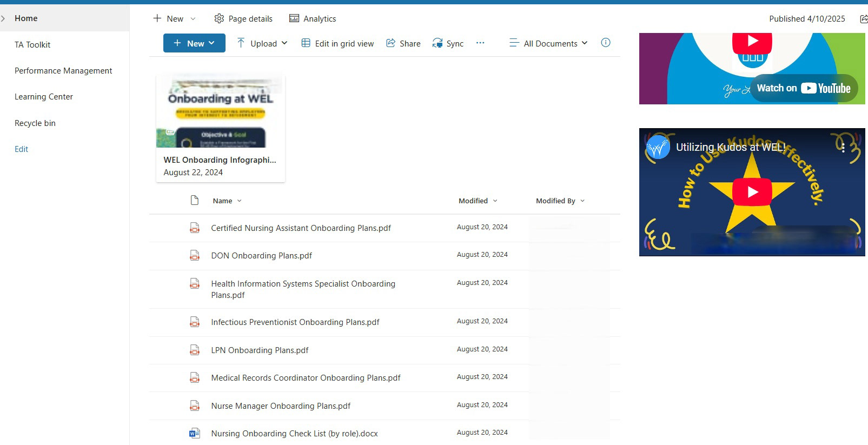868x445 pixels.
Task: Open Medical Records Coordinator Onboarding Plans.pdf
Action: coord(306,378)
